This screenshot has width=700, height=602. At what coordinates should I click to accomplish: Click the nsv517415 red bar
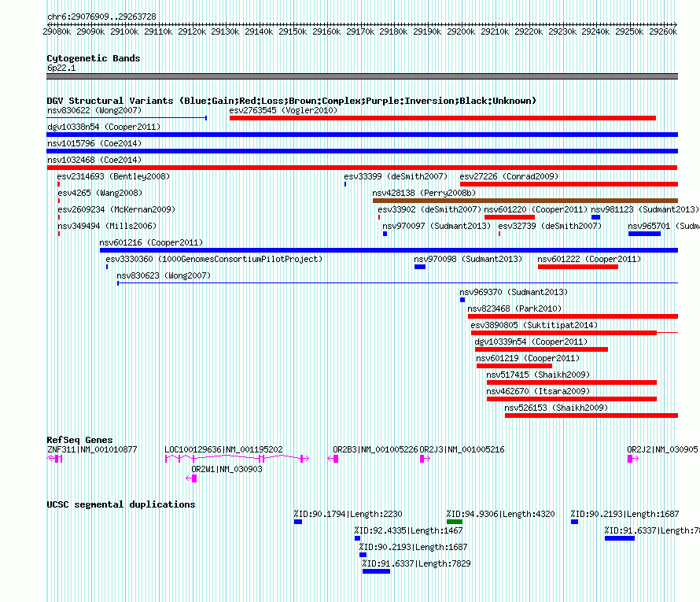pos(572,382)
